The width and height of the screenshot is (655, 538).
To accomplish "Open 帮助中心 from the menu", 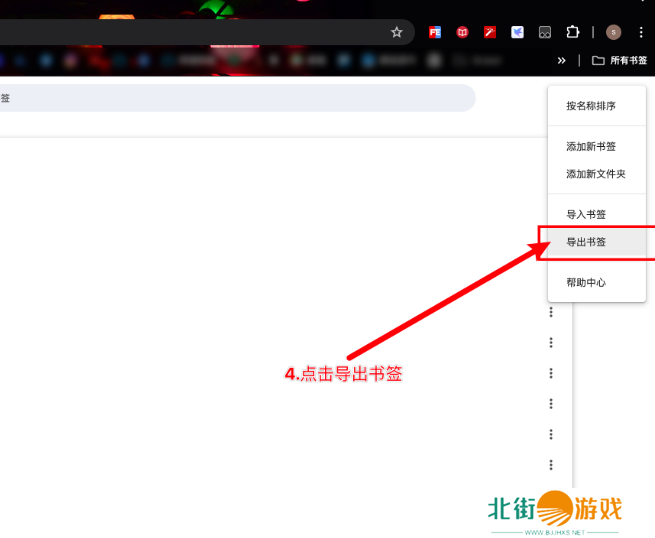I will pos(586,283).
